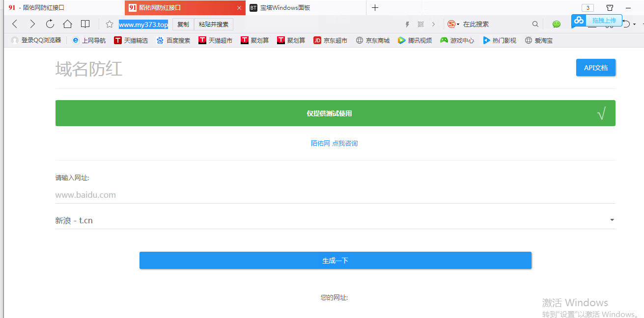Bookmark the page with the star icon
644x318 pixels.
coord(110,25)
